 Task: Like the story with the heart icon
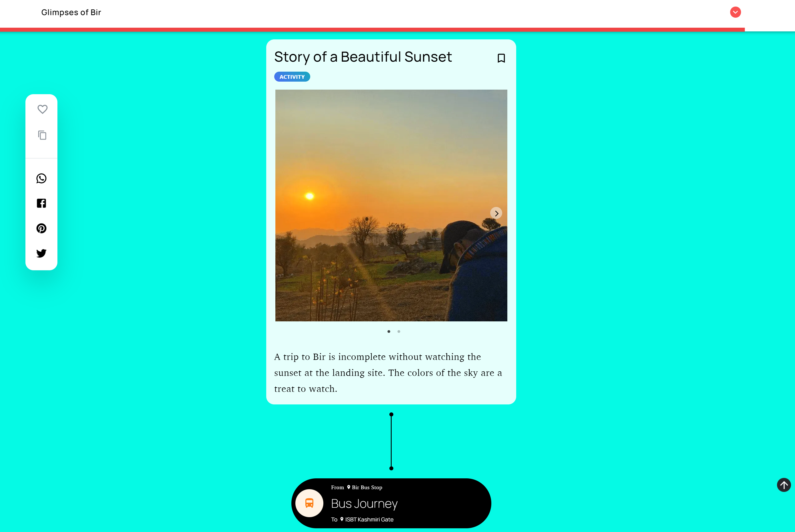coord(43,109)
